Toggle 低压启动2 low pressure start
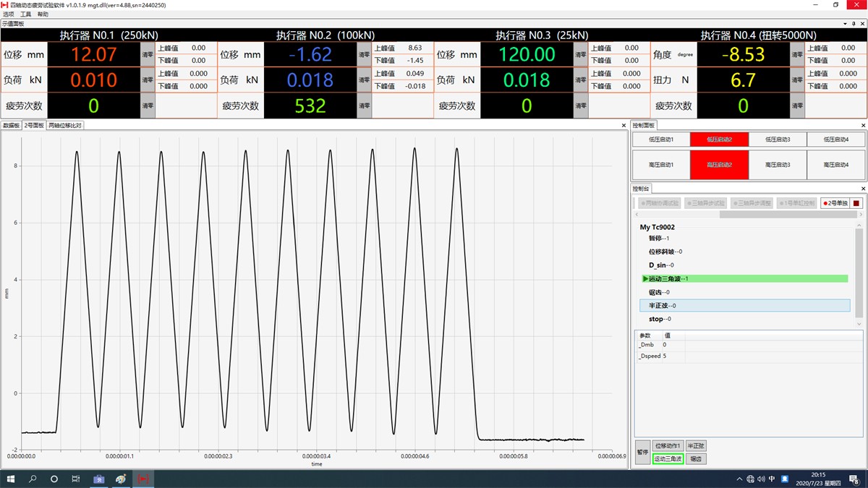The width and height of the screenshot is (868, 488). click(x=719, y=139)
